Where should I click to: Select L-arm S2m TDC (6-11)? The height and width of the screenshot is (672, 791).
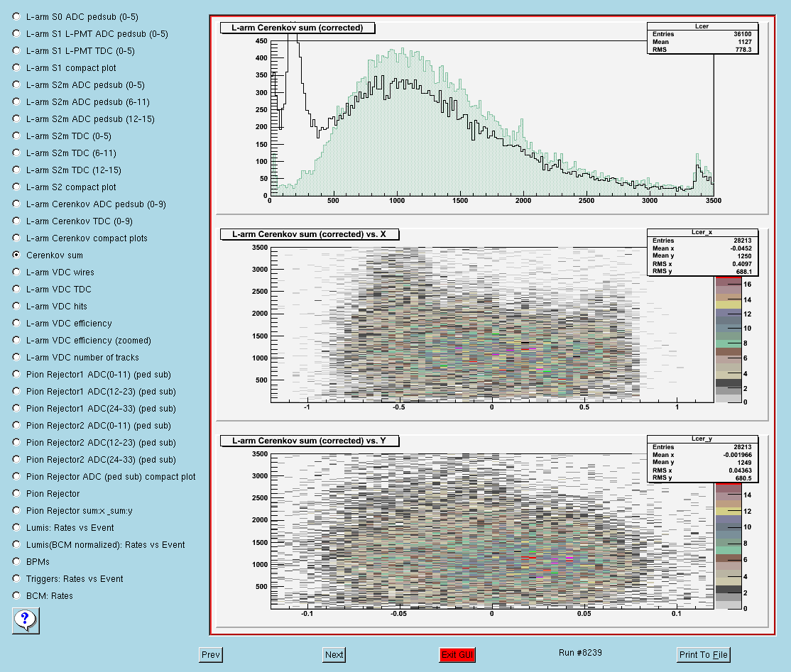pos(16,153)
